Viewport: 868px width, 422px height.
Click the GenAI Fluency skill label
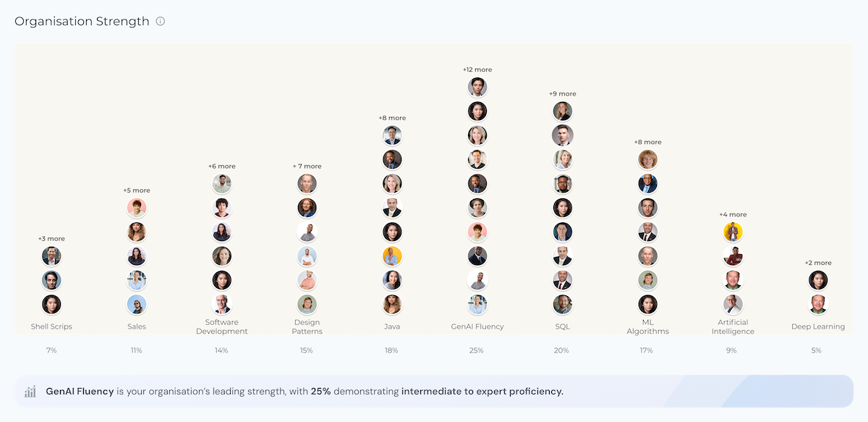[477, 326]
